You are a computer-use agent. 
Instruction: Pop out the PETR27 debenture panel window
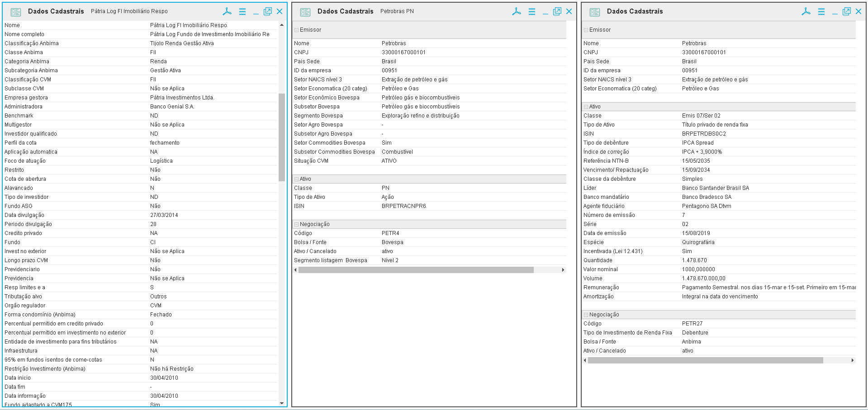(847, 11)
